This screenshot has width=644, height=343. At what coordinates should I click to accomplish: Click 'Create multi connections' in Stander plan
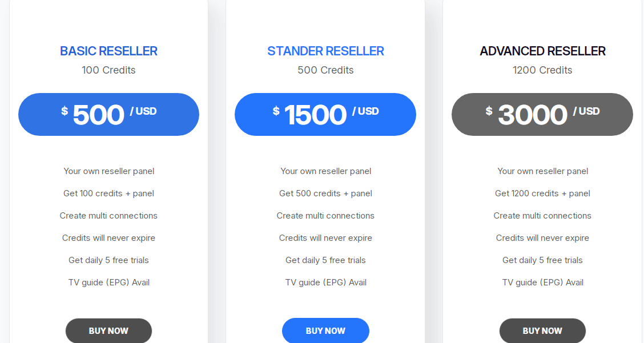325,215
